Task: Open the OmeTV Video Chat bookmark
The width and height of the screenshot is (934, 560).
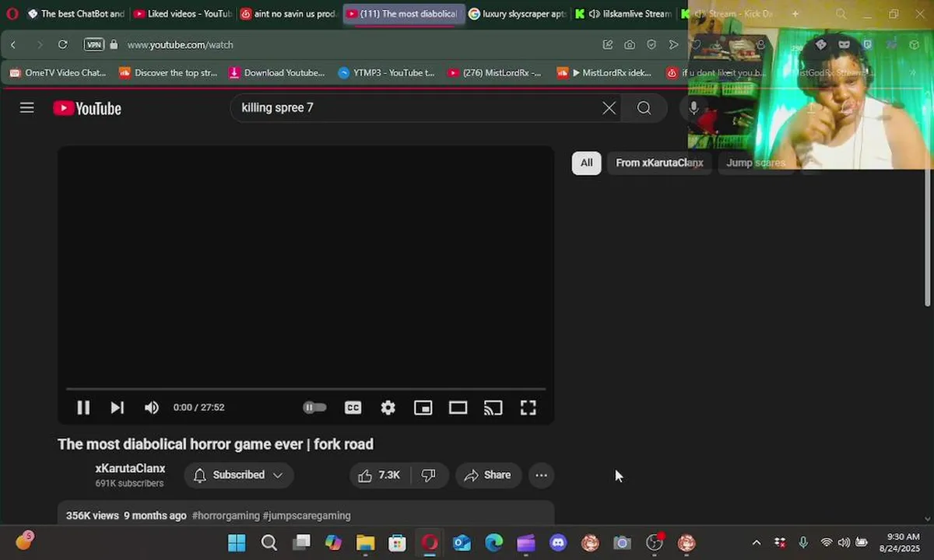Action: point(58,73)
